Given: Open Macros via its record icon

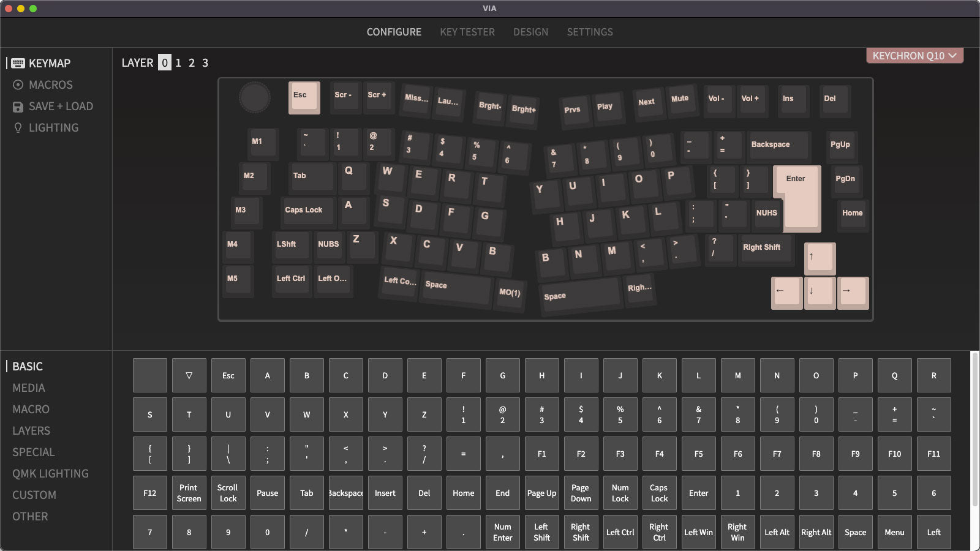Looking at the screenshot, I should click(x=18, y=85).
